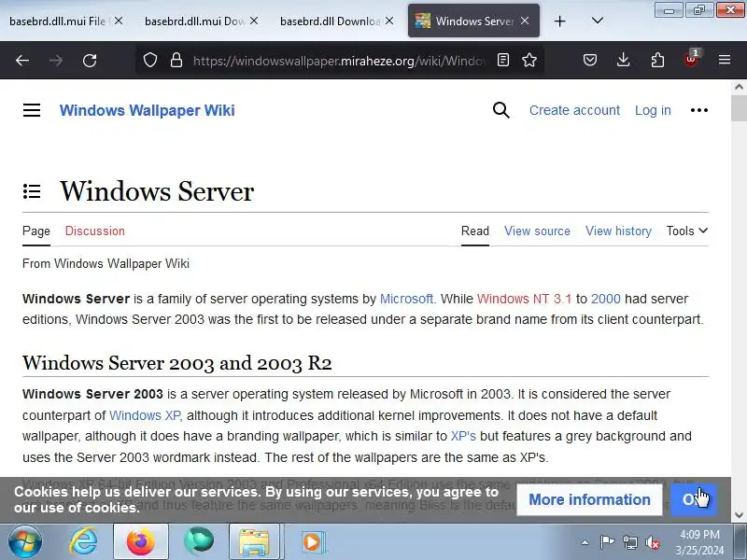Follow the Windows XP link

(x=145, y=415)
